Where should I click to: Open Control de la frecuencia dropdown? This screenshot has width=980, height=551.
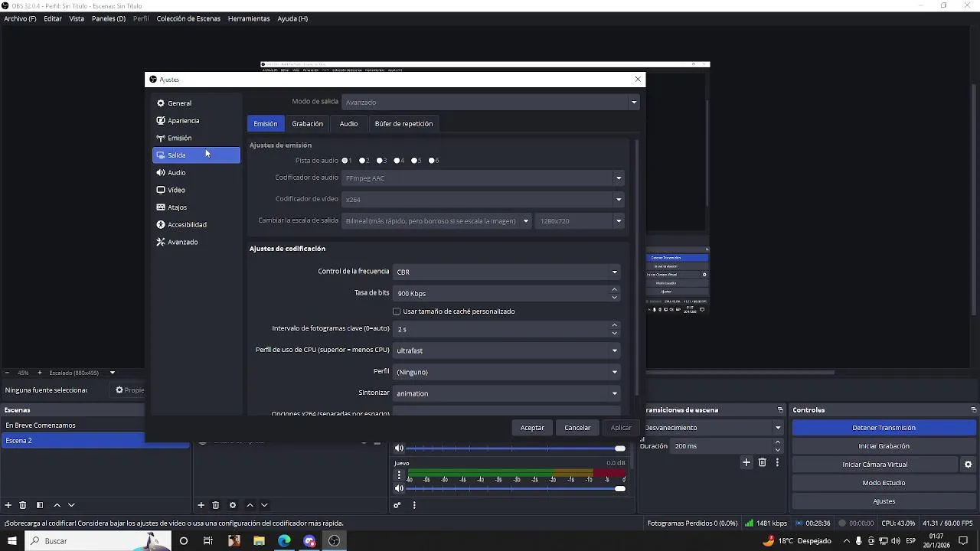(506, 272)
